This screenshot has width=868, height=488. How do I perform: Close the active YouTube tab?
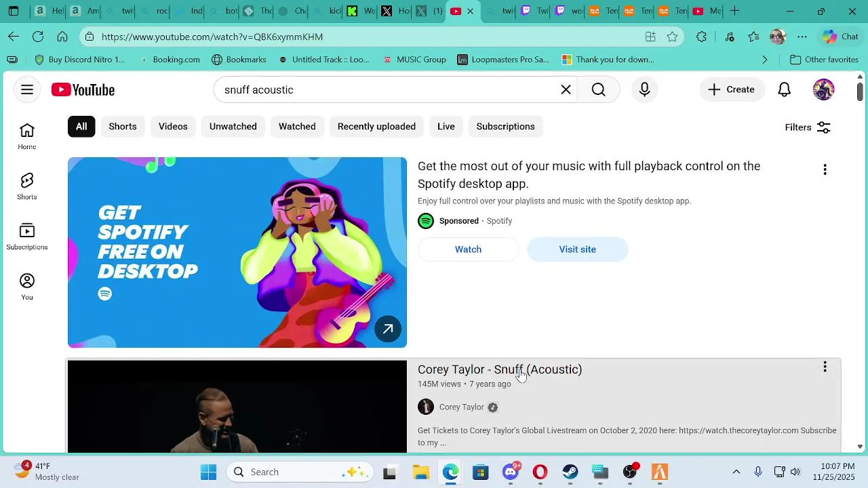470,11
